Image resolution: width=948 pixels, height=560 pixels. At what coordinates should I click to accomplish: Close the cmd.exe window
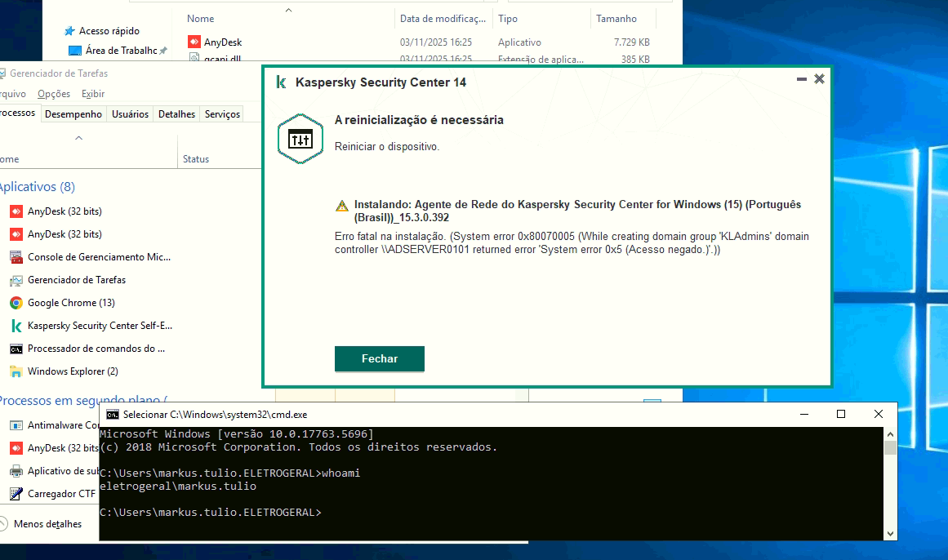(x=879, y=414)
